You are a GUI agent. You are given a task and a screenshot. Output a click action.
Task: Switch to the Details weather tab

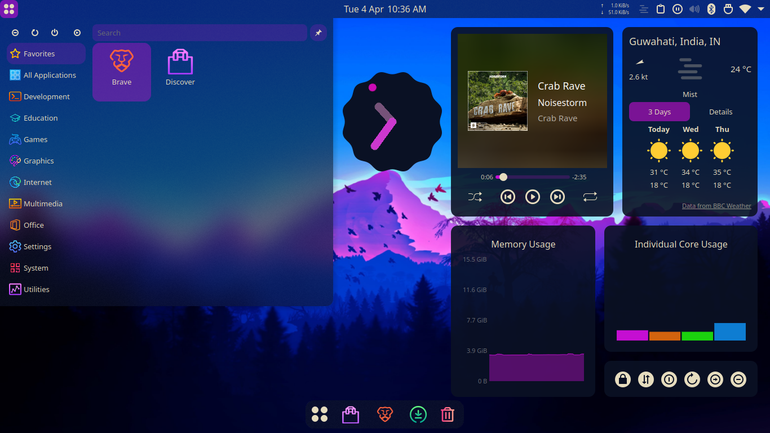click(720, 112)
